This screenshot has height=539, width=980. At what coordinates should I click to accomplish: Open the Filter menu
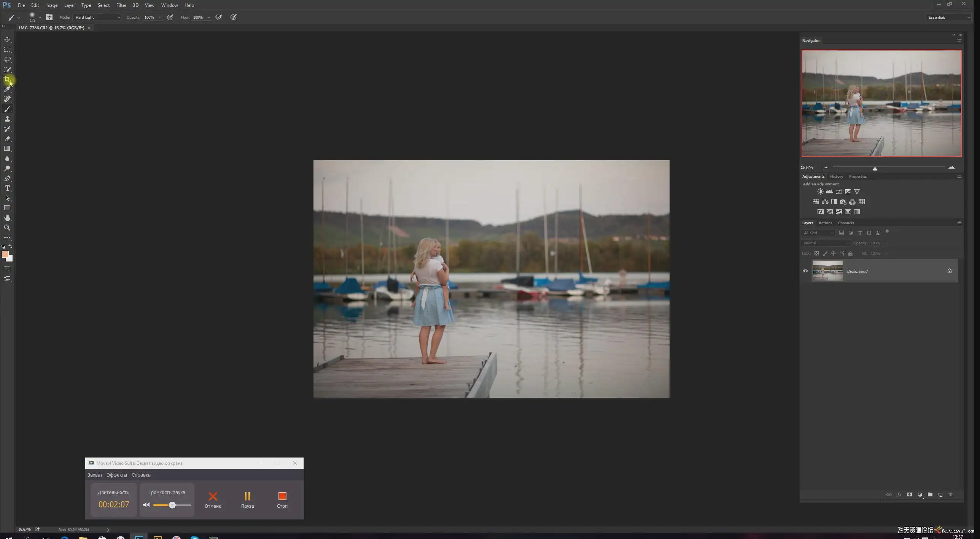click(x=121, y=5)
